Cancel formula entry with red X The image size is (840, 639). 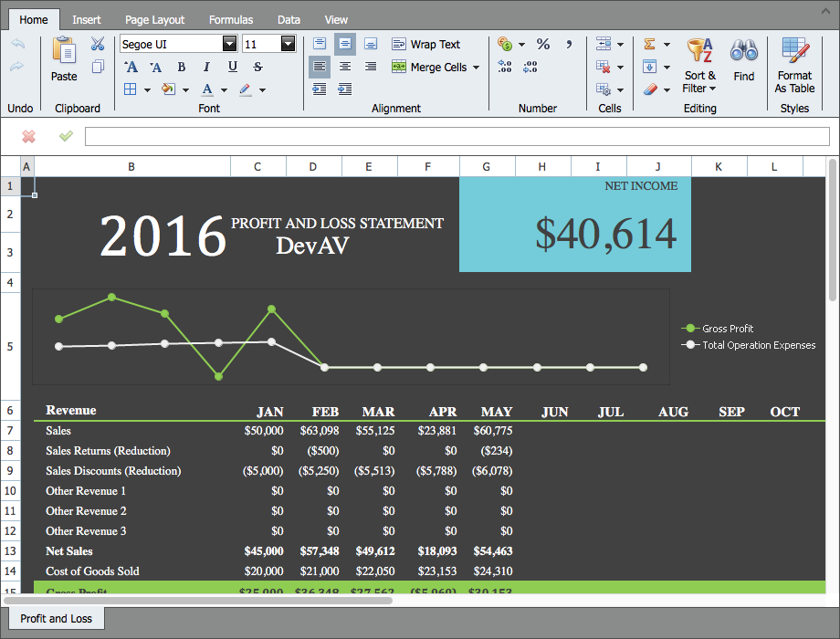29,137
